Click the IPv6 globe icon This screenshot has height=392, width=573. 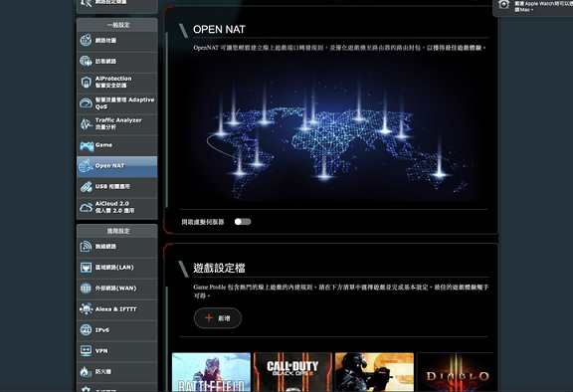tap(86, 330)
